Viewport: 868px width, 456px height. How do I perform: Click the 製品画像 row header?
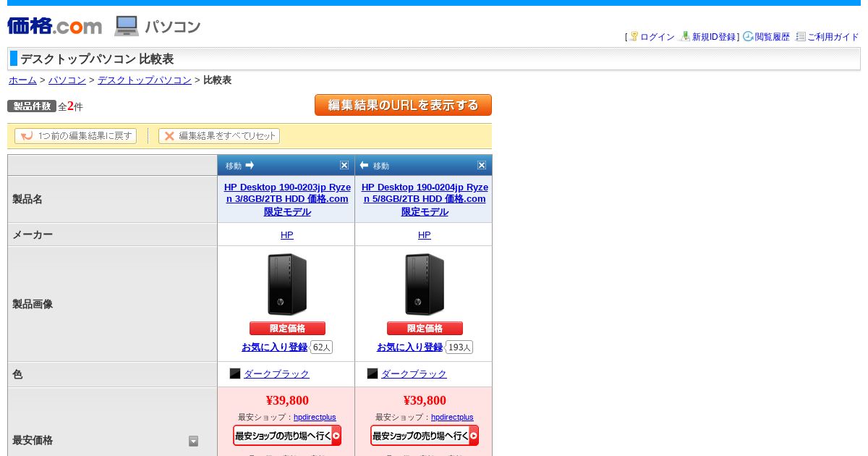(112, 304)
